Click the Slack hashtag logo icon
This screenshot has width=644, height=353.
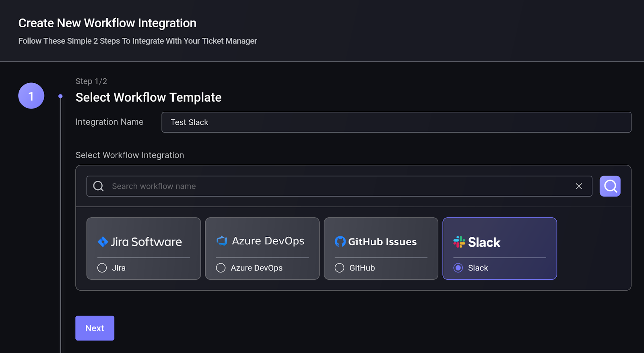pyautogui.click(x=459, y=242)
